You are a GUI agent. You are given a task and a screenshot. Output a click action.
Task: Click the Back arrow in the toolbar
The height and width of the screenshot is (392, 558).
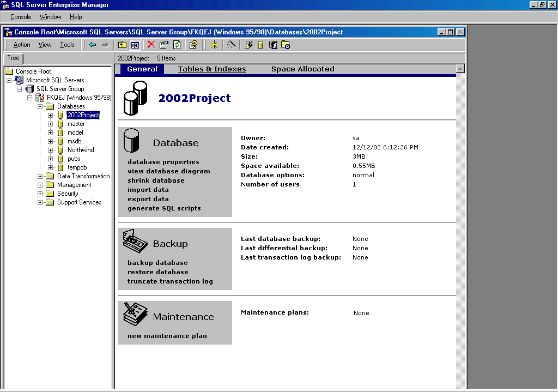(x=93, y=45)
